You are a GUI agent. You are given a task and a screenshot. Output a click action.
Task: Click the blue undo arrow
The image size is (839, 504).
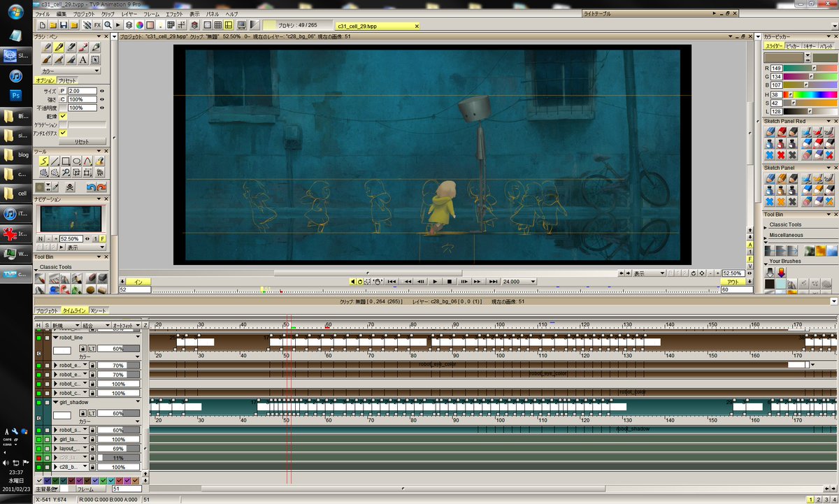[91, 187]
